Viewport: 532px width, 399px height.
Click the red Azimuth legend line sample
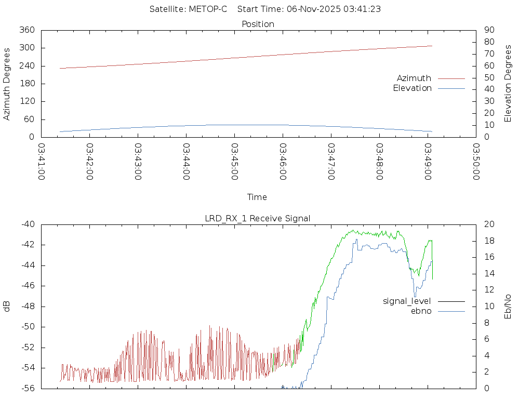[451, 78]
